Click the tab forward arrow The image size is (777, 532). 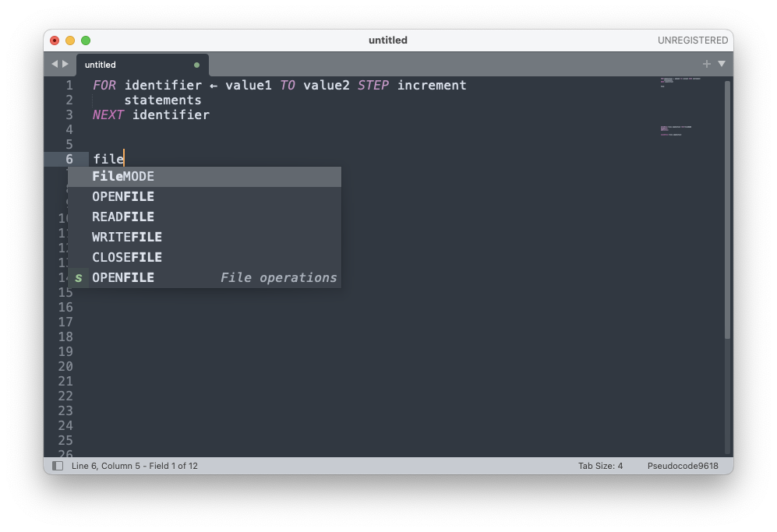coord(65,65)
